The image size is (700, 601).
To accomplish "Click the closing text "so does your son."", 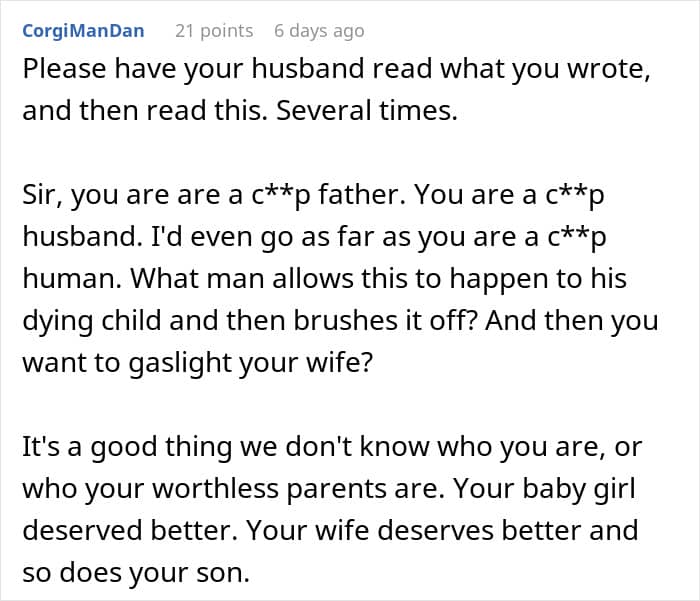I will pyautogui.click(x=136, y=573).
